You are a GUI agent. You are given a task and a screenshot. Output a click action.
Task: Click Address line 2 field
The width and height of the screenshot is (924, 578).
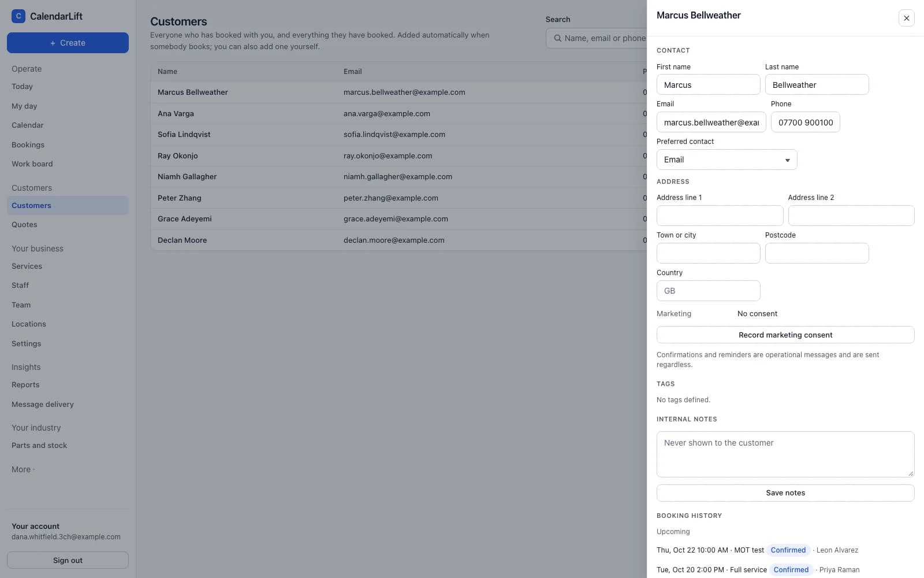point(851,216)
